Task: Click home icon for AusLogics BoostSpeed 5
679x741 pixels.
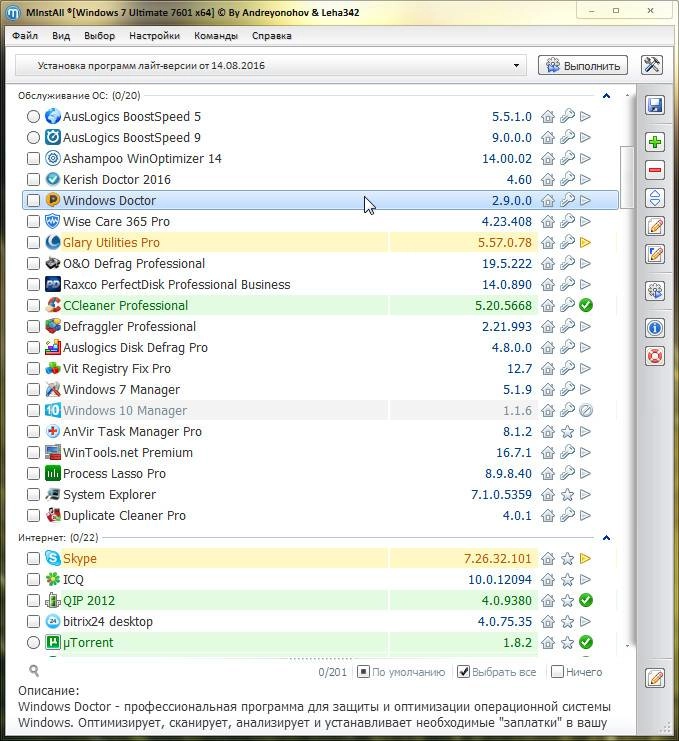Action: (548, 116)
